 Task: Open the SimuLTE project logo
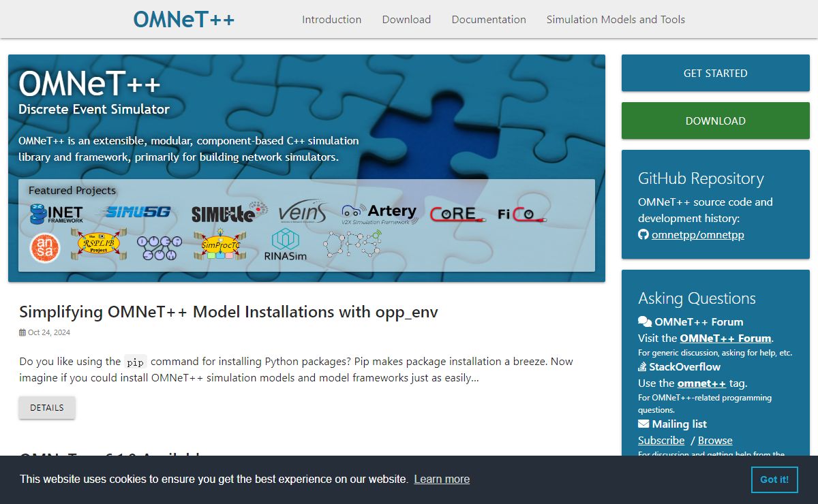(x=228, y=212)
